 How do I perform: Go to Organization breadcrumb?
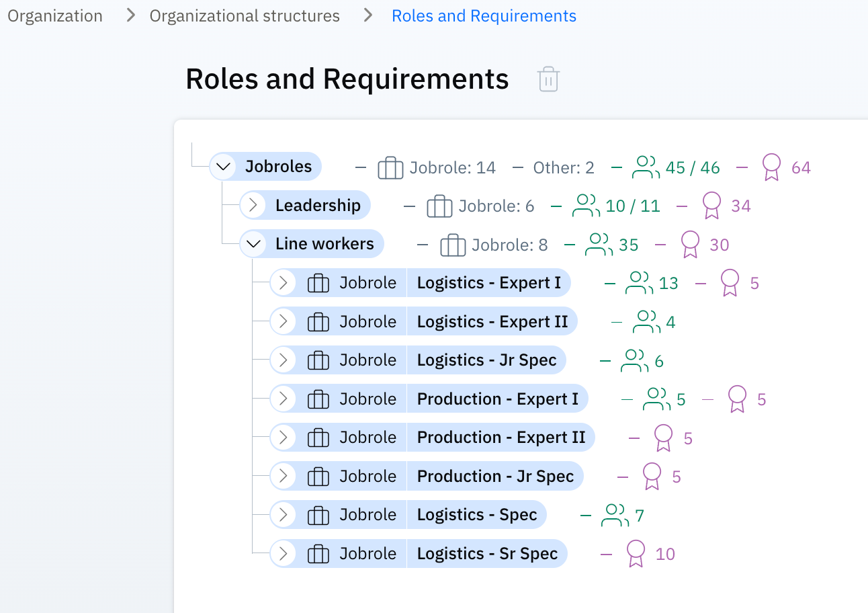click(x=55, y=16)
